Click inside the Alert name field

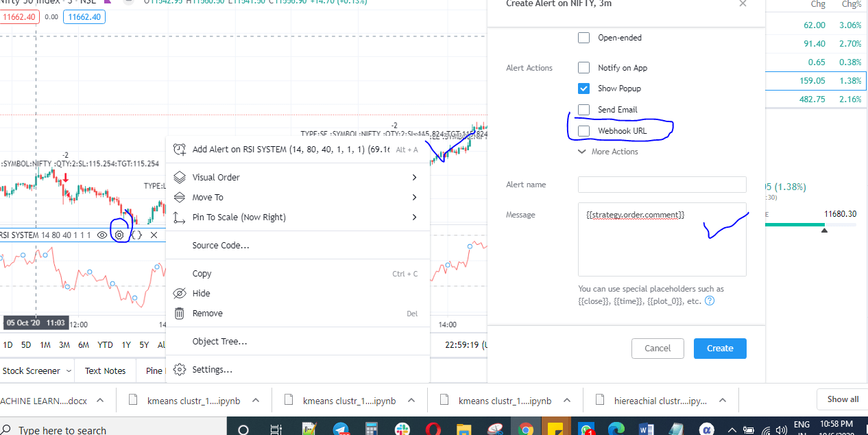[661, 184]
